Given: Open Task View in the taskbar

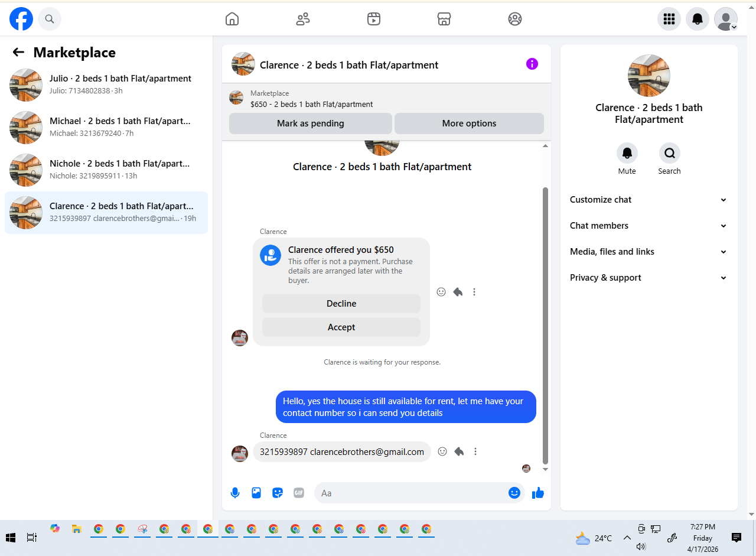Looking at the screenshot, I should pos(32,538).
